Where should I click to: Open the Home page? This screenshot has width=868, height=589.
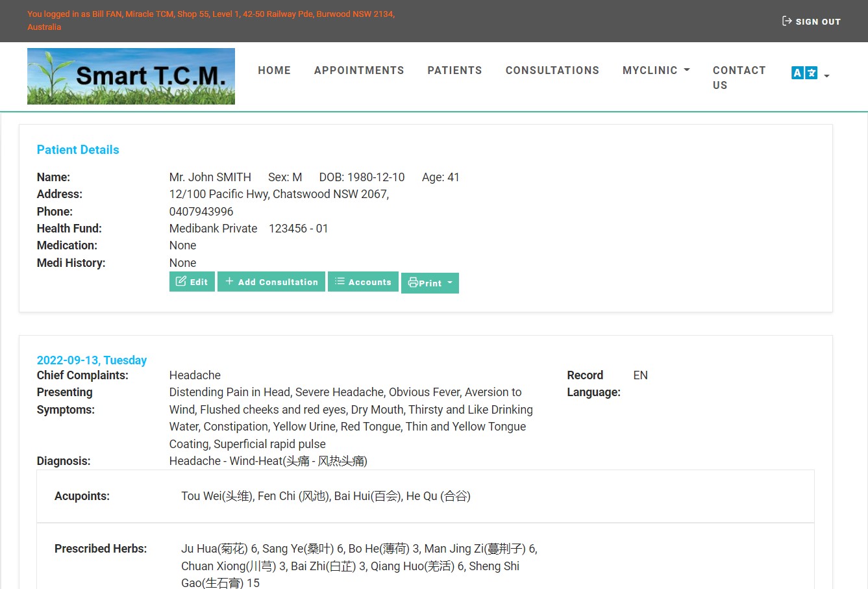click(274, 70)
